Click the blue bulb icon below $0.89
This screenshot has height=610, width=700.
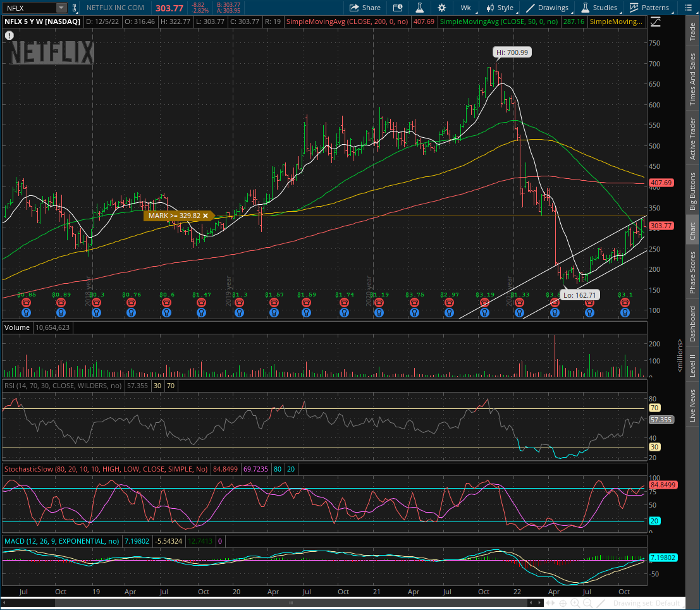point(61,312)
